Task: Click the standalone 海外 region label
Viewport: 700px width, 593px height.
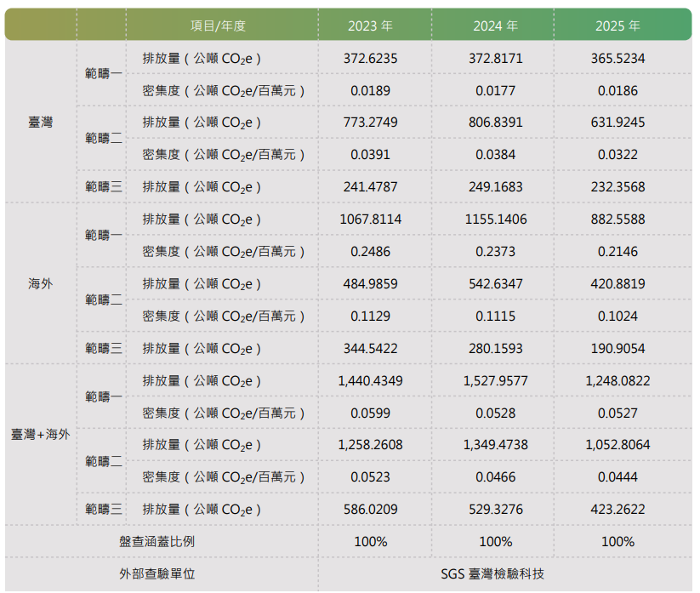Action: click(x=41, y=283)
